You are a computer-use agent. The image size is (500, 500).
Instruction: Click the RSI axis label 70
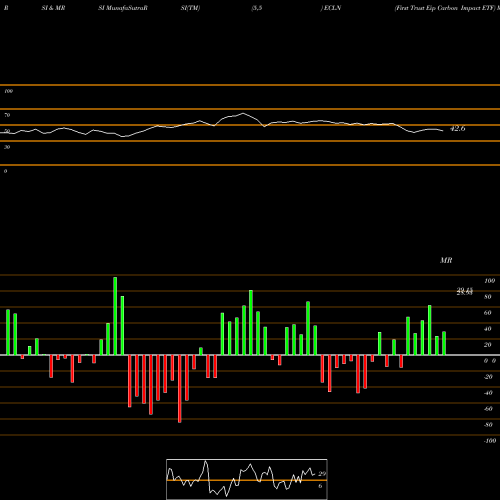(7, 115)
